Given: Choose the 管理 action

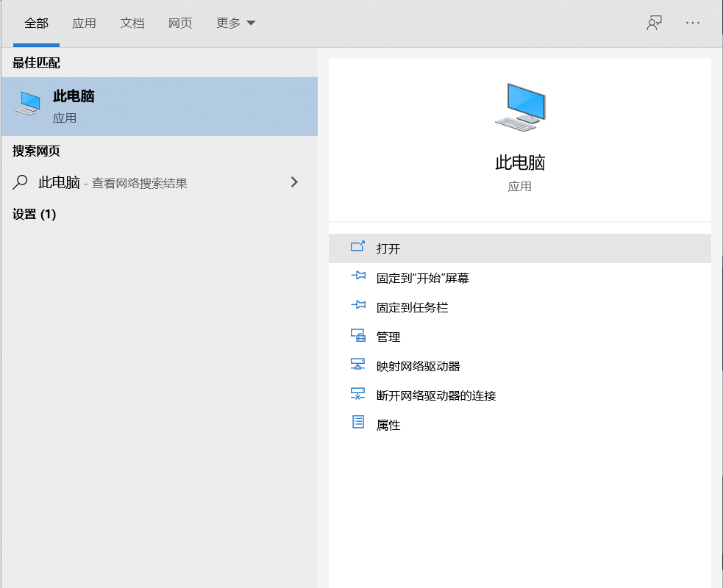Looking at the screenshot, I should pyautogui.click(x=520, y=337).
